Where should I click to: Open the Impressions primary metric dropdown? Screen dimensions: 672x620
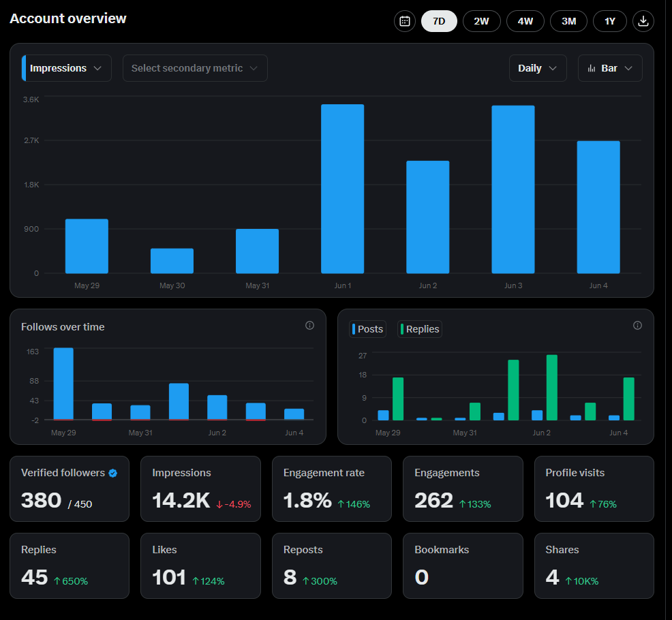point(66,68)
